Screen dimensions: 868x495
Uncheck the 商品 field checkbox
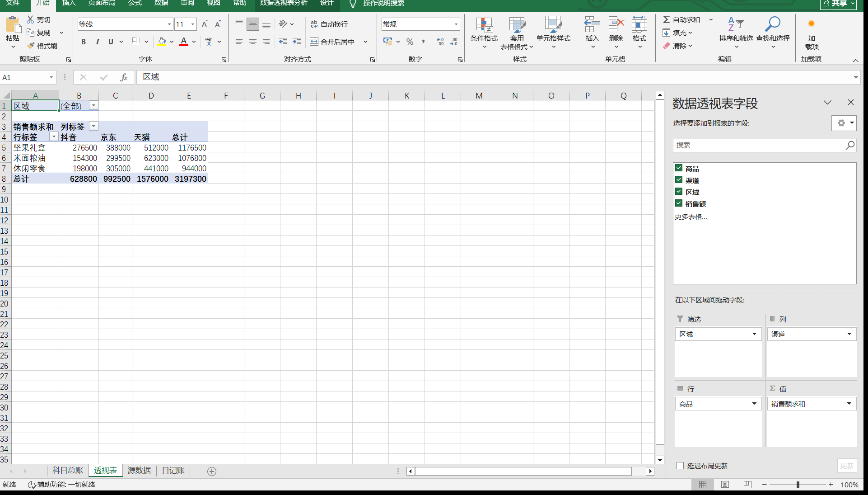tap(679, 168)
